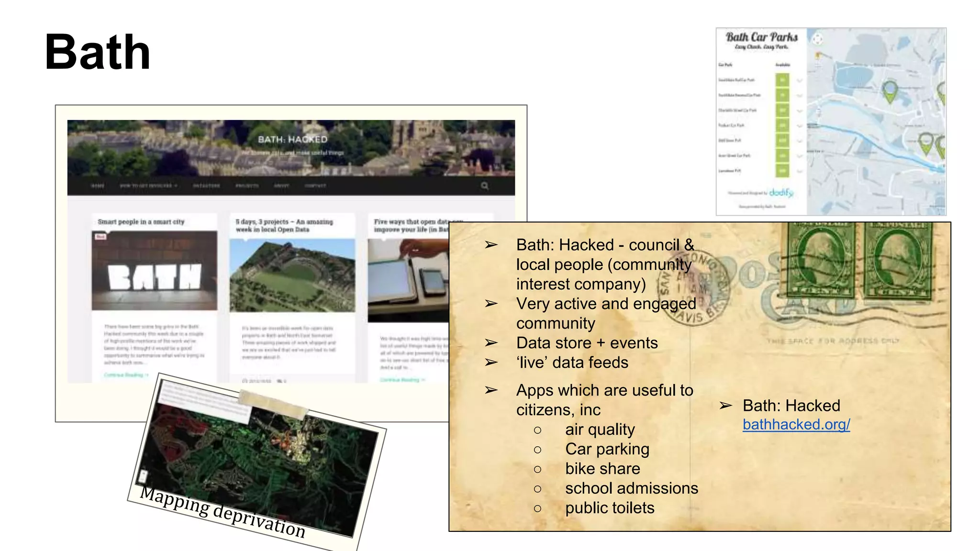Open the DATASTORE menu item
Viewport: 980px width, 551px height.
(x=206, y=186)
